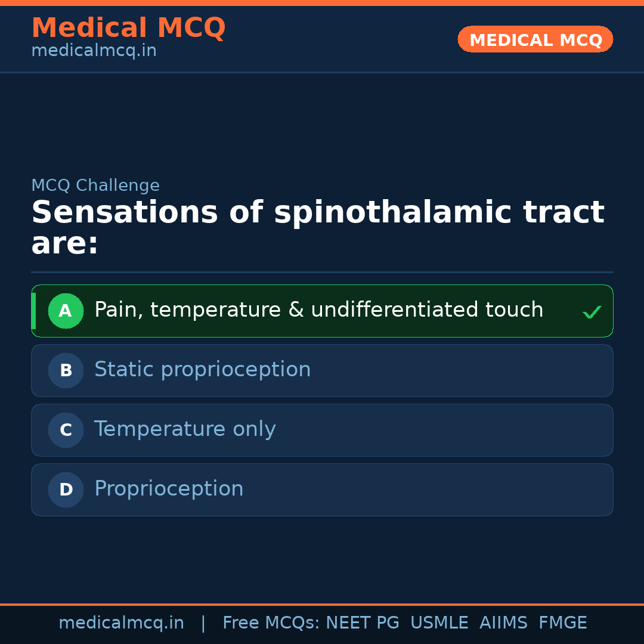644x644 pixels.
Task: Visit medicalmcq.in in the footer
Action: pyautogui.click(x=121, y=623)
